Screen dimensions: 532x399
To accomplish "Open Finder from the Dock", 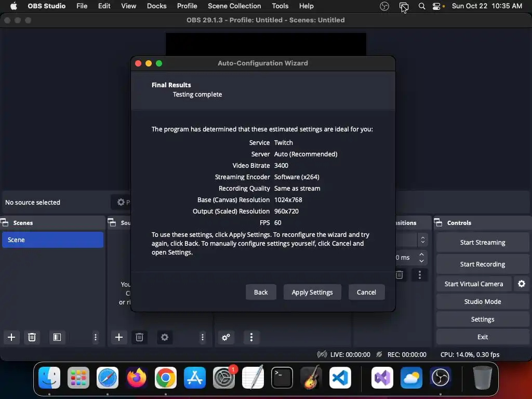I will click(49, 377).
